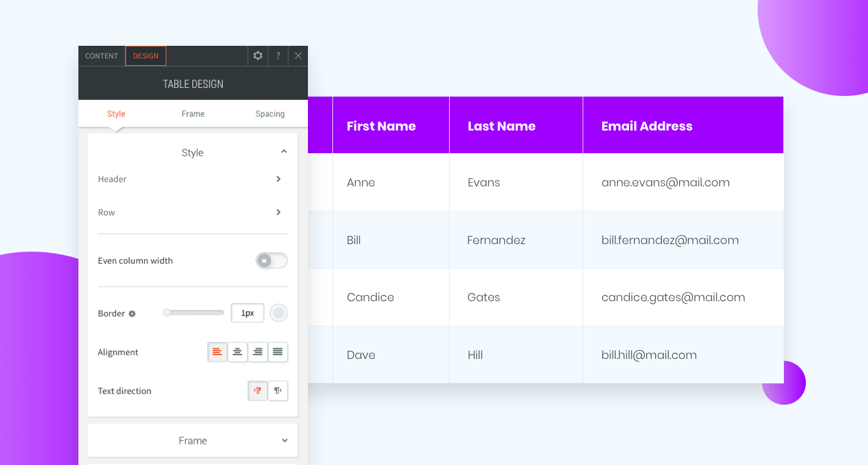
Task: Toggle Even column width switch
Action: pyautogui.click(x=272, y=260)
